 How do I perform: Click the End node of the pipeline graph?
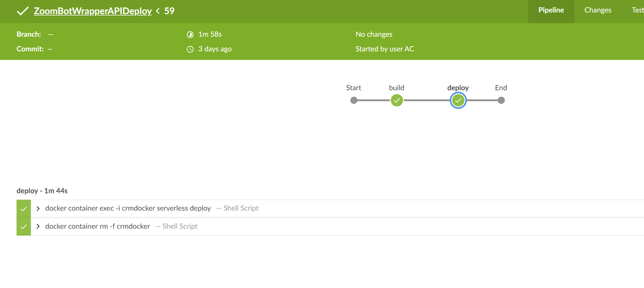tap(501, 100)
